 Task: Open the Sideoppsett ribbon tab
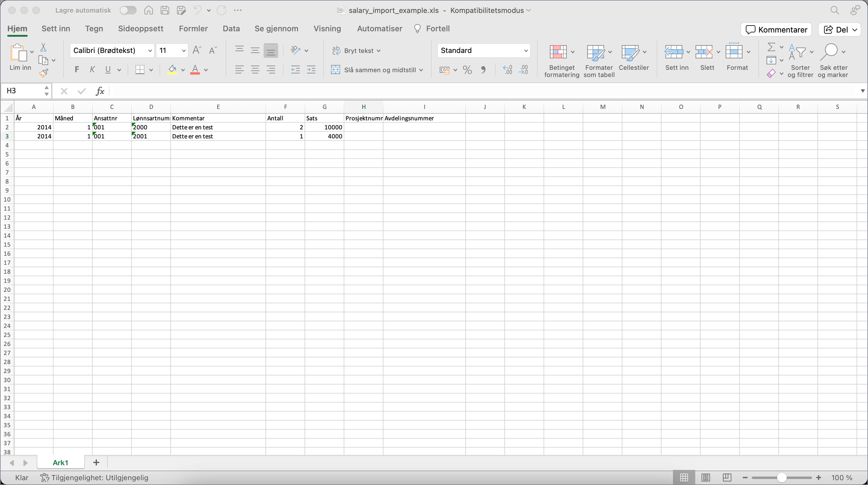pyautogui.click(x=141, y=29)
